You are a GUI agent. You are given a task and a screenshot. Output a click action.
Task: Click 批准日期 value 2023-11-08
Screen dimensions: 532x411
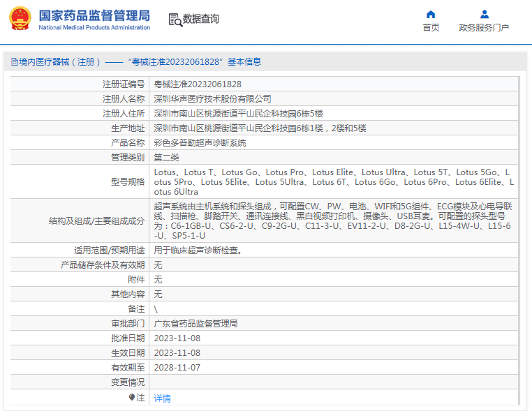pos(177,338)
